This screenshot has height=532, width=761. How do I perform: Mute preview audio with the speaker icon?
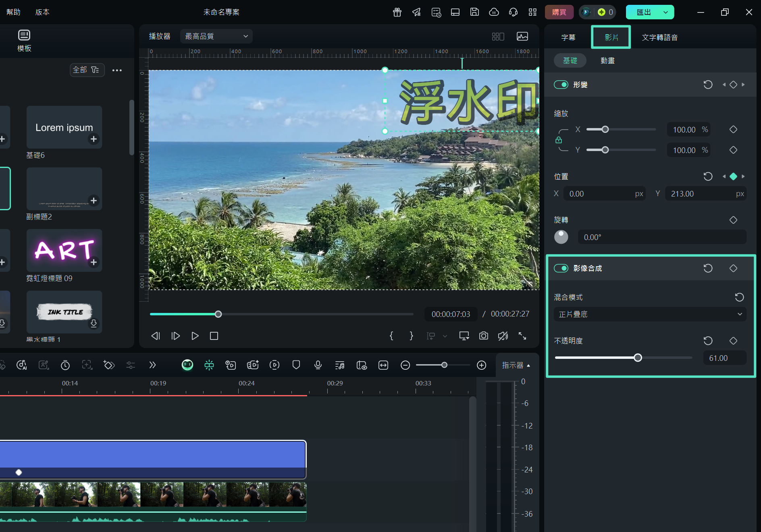click(x=503, y=336)
